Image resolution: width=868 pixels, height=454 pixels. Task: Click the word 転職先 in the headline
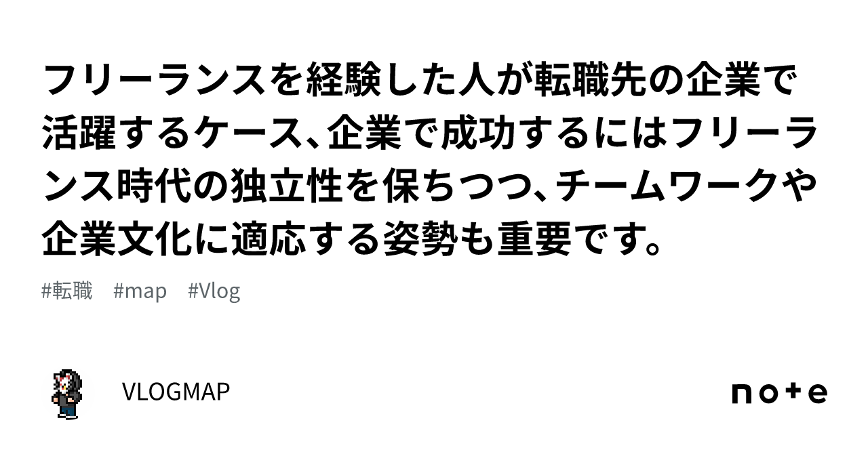pos(593,84)
